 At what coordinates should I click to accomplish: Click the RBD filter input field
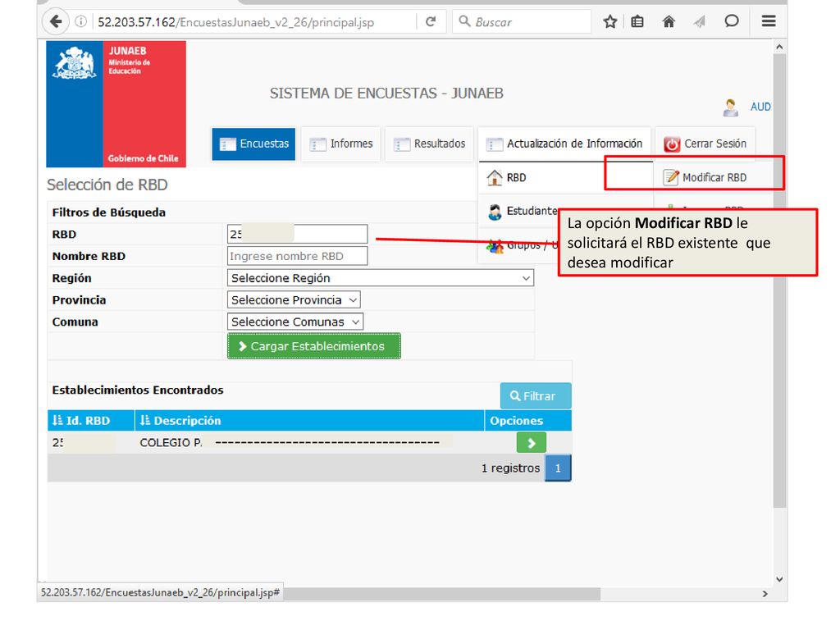tap(297, 234)
